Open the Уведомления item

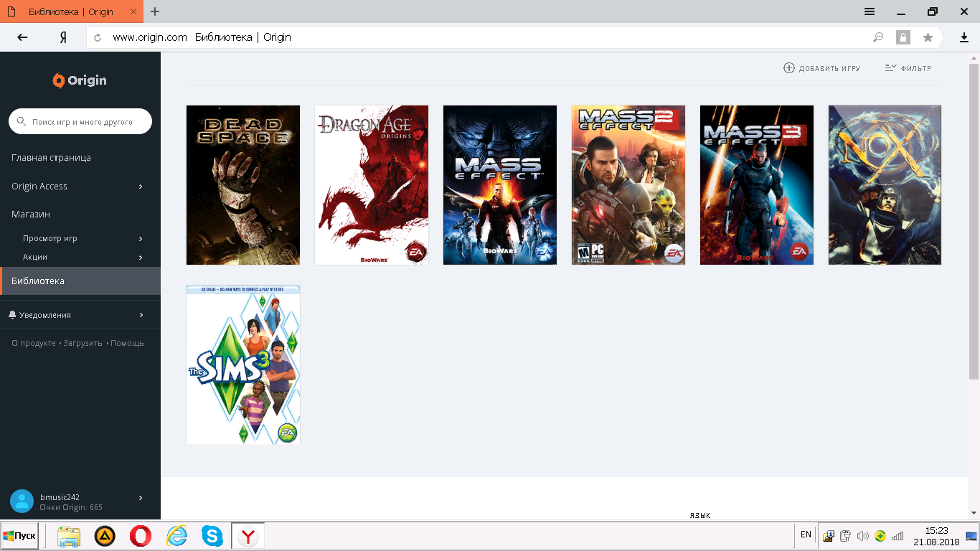pyautogui.click(x=45, y=315)
